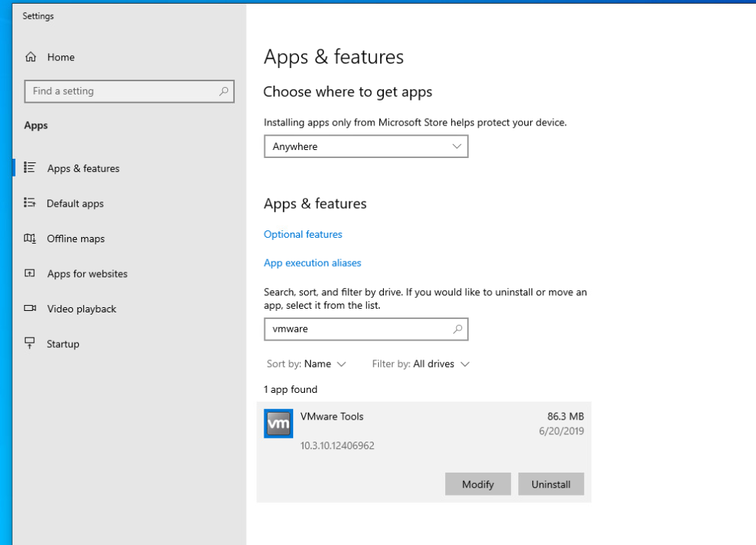Click the Default apps sidebar icon
Viewport: 756px width, 545px height.
click(x=30, y=202)
